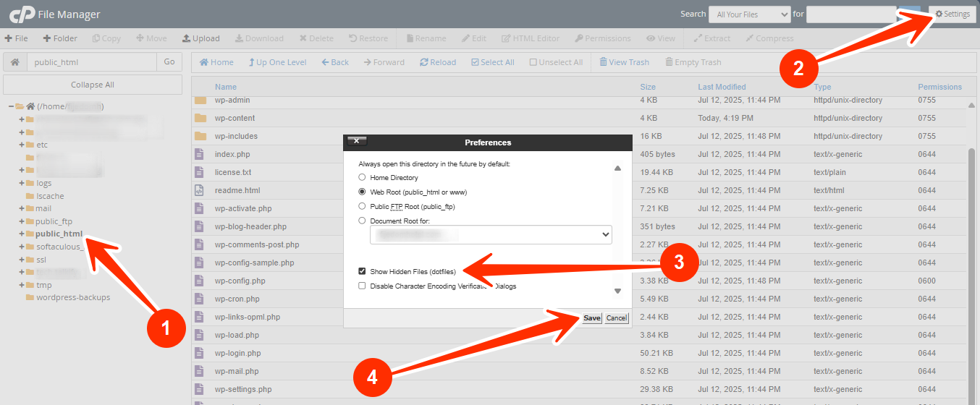The height and width of the screenshot is (405, 980).
Task: Expand the tmp folder in tree
Action: coord(22,285)
